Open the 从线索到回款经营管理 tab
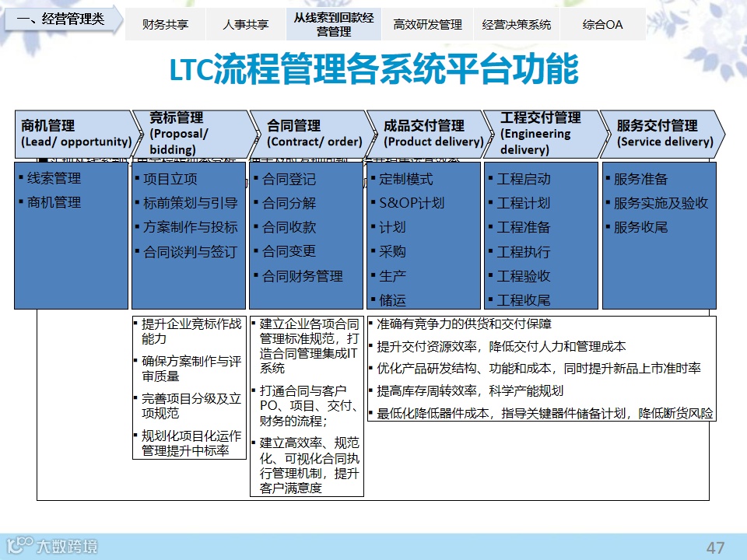The image size is (747, 560). [x=334, y=24]
